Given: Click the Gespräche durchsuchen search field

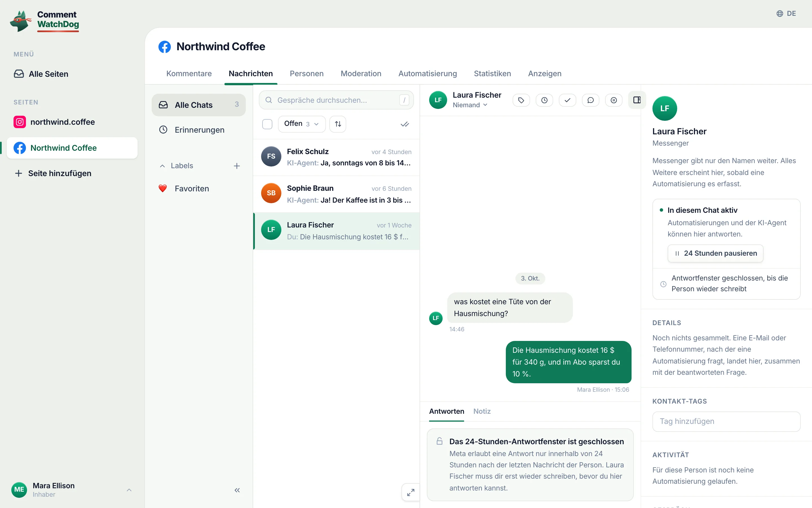Looking at the screenshot, I should click(x=336, y=100).
